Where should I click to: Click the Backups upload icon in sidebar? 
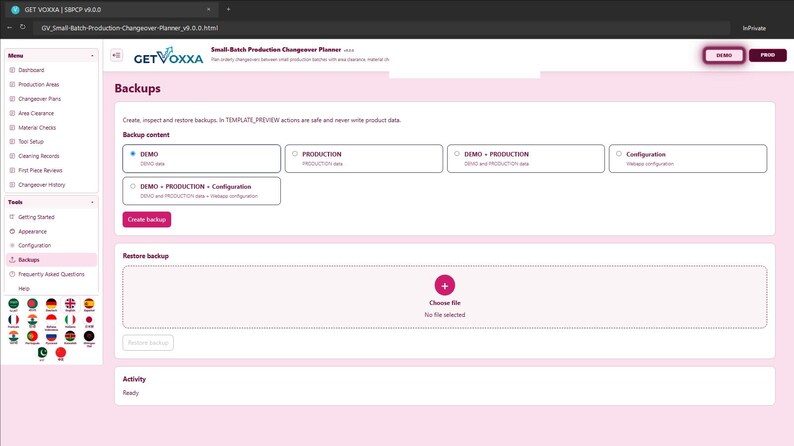pyautogui.click(x=12, y=260)
